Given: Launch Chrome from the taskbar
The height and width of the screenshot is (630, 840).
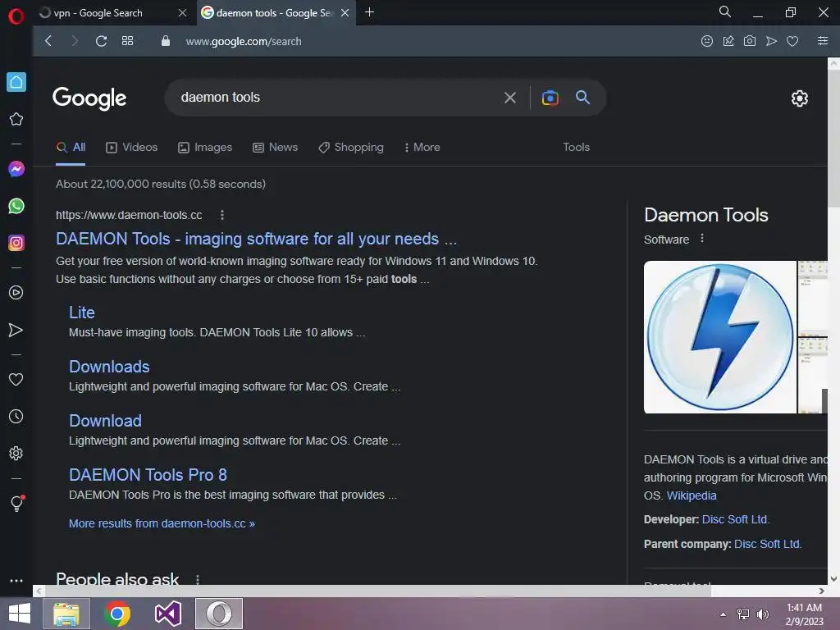Looking at the screenshot, I should [117, 614].
